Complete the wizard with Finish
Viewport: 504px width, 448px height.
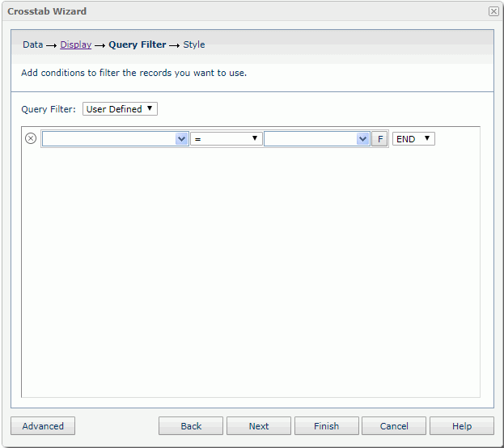click(327, 426)
